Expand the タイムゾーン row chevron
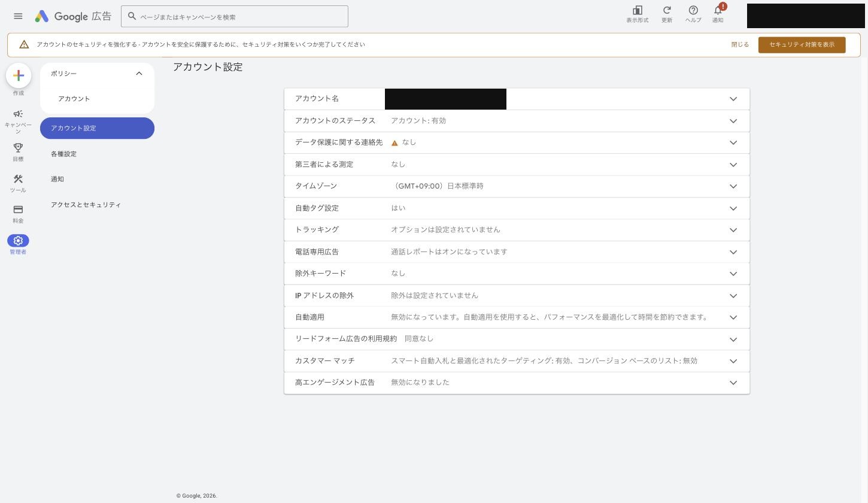This screenshot has height=503, width=868. [733, 186]
